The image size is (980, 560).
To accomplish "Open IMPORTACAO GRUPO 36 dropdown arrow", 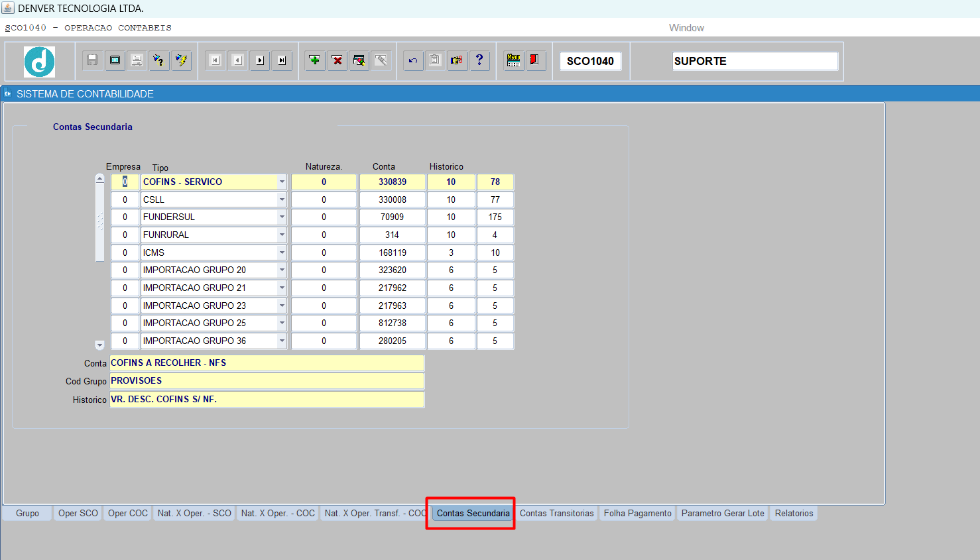I will (x=282, y=341).
